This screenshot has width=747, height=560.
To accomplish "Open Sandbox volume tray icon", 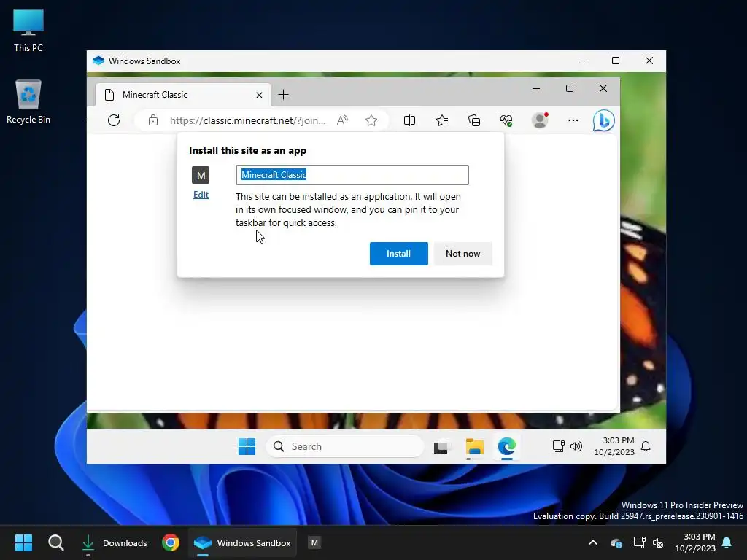I will (576, 447).
